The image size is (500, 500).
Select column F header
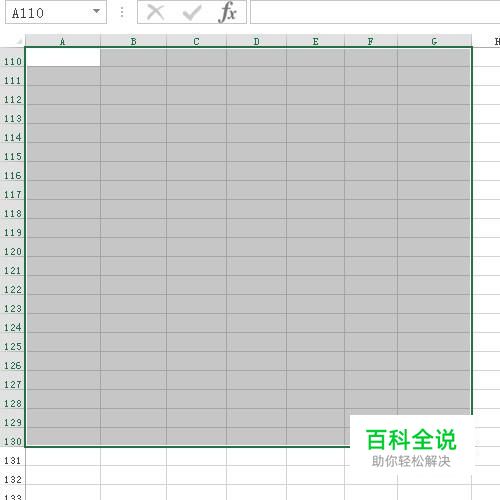click(371, 41)
